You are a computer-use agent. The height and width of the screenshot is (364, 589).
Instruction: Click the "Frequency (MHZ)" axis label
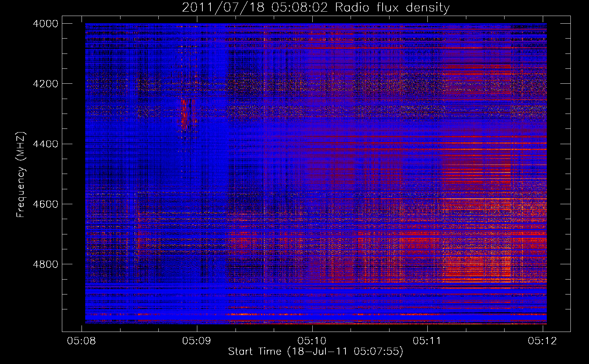21,175
